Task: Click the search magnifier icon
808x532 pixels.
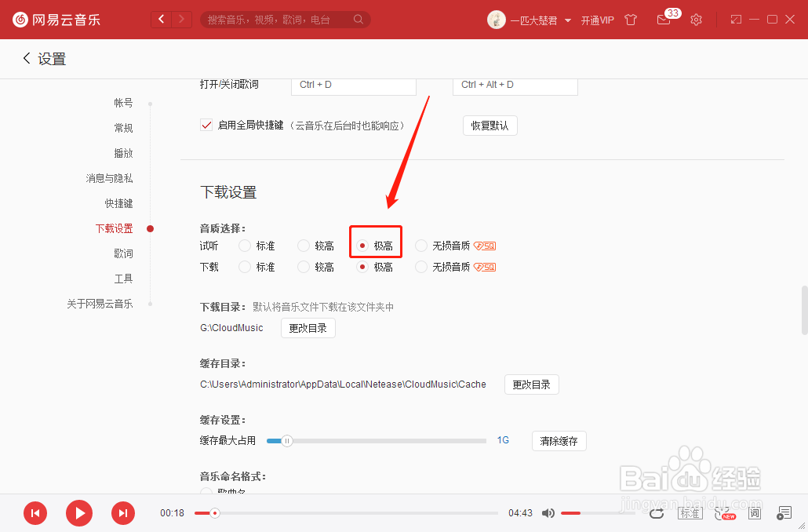Action: click(359, 20)
